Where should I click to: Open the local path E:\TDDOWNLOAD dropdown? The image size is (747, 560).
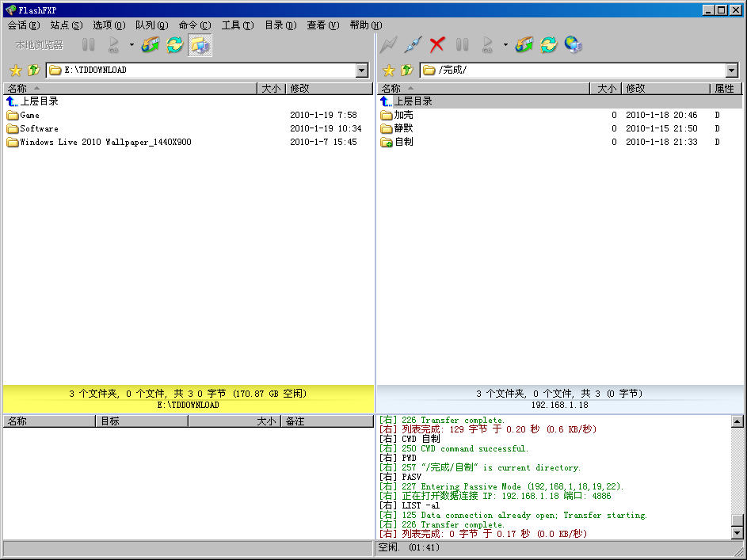pyautogui.click(x=362, y=70)
